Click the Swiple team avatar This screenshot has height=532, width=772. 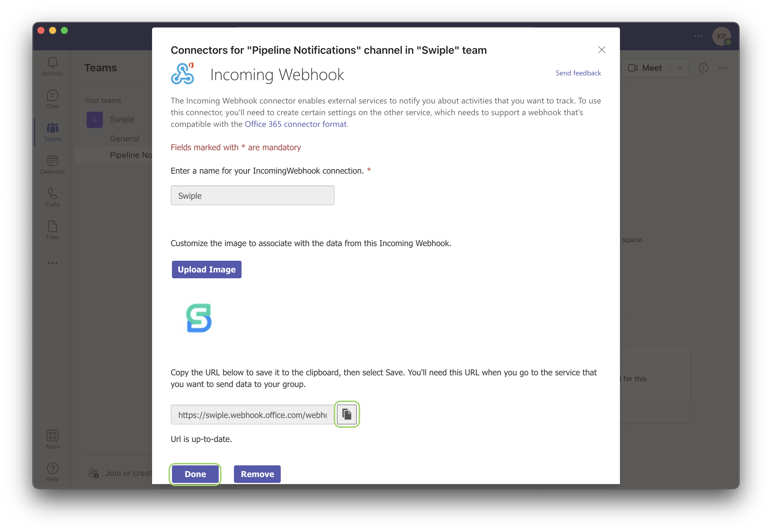(x=94, y=120)
